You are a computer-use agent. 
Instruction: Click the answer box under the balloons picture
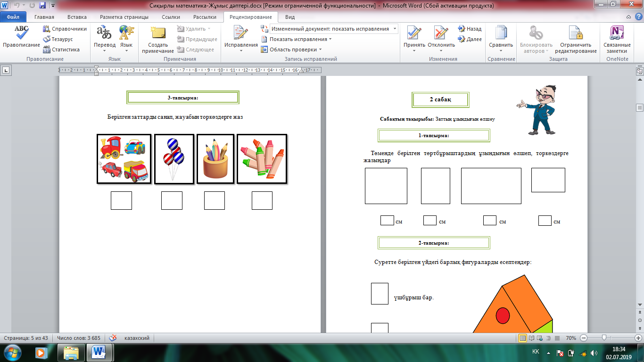(x=172, y=200)
